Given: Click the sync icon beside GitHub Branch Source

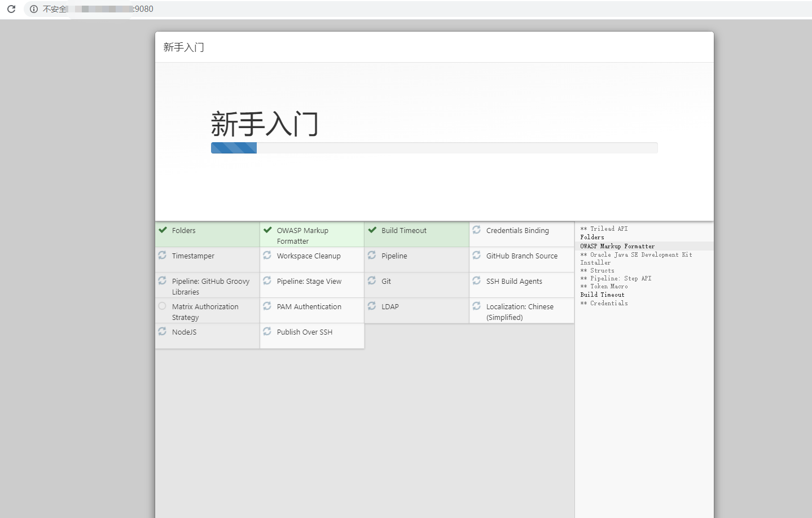Looking at the screenshot, I should 477,255.
